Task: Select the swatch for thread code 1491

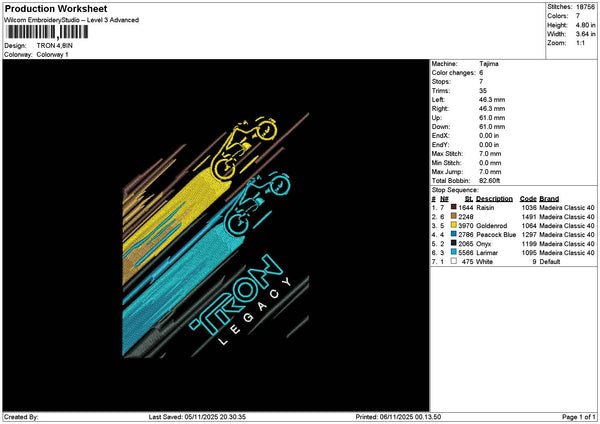Action: pos(453,216)
